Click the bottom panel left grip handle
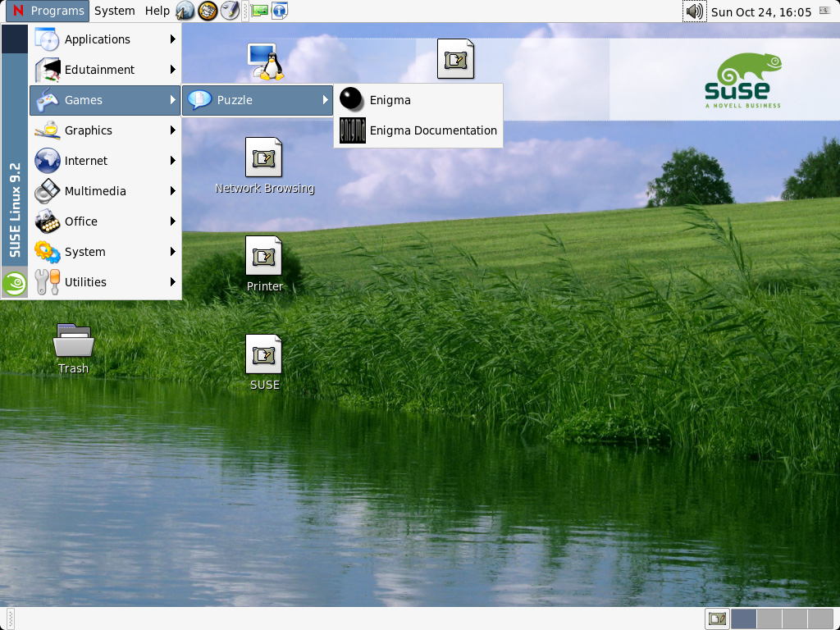840x630 pixels. [9, 619]
